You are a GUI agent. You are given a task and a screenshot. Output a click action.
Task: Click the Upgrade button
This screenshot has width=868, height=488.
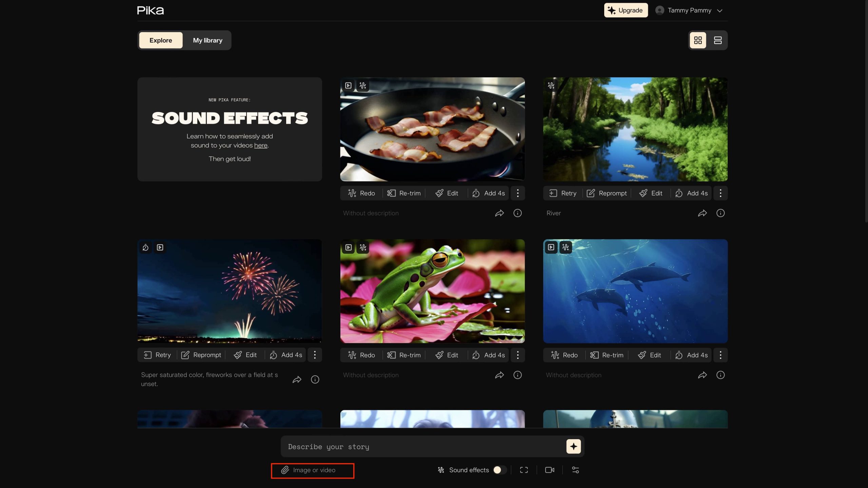tap(626, 11)
